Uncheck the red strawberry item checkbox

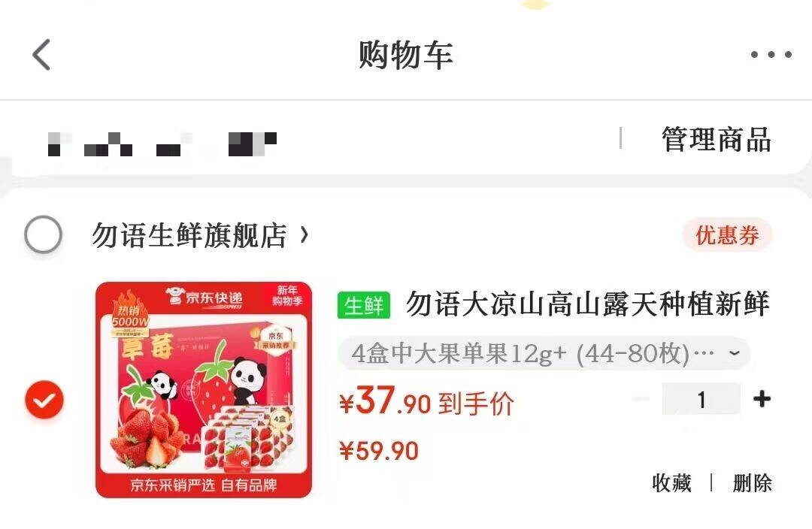(x=44, y=400)
